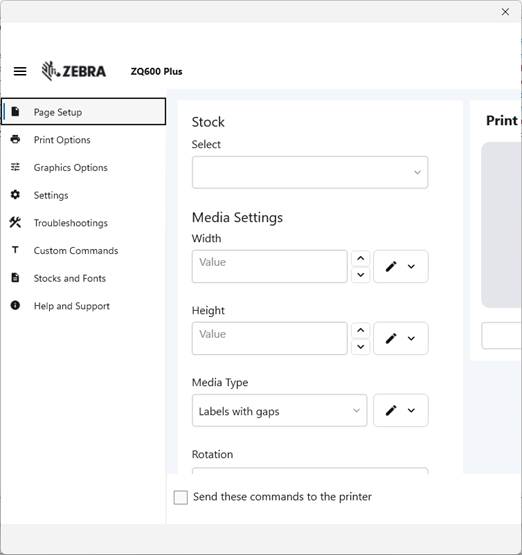
Task: Click the Stocks and Fonts document icon
Action: (x=15, y=278)
